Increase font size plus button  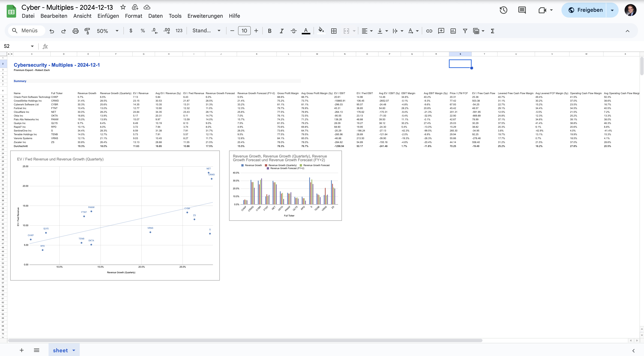click(x=256, y=31)
